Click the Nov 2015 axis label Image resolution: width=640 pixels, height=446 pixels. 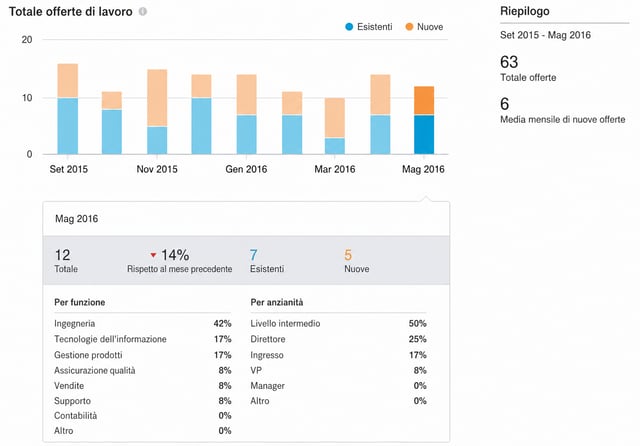click(157, 169)
